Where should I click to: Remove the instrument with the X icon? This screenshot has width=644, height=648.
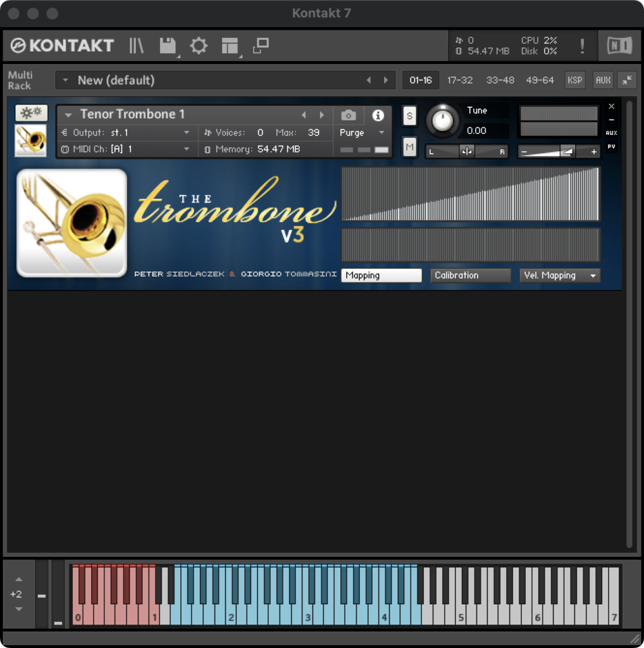(611, 106)
